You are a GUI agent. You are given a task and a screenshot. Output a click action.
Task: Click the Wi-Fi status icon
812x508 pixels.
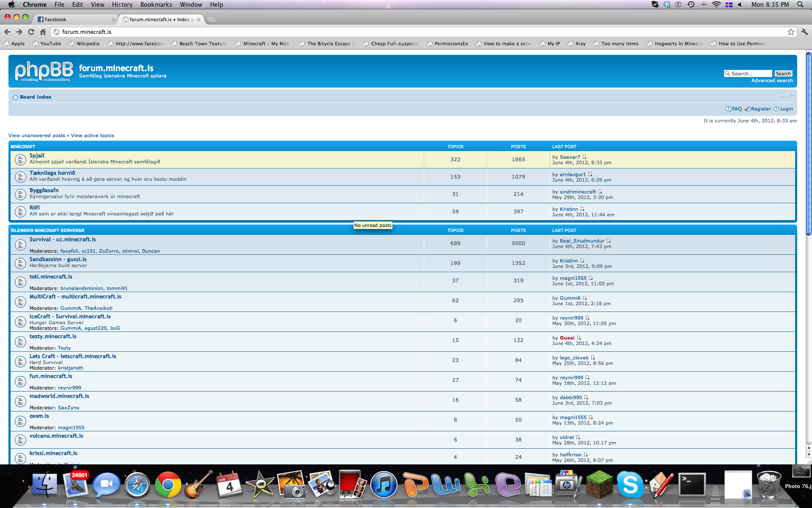[x=716, y=5]
